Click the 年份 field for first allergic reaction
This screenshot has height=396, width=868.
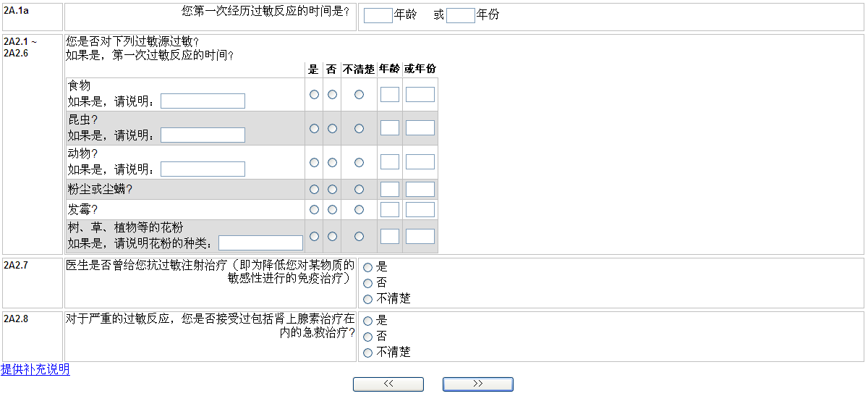coord(460,15)
